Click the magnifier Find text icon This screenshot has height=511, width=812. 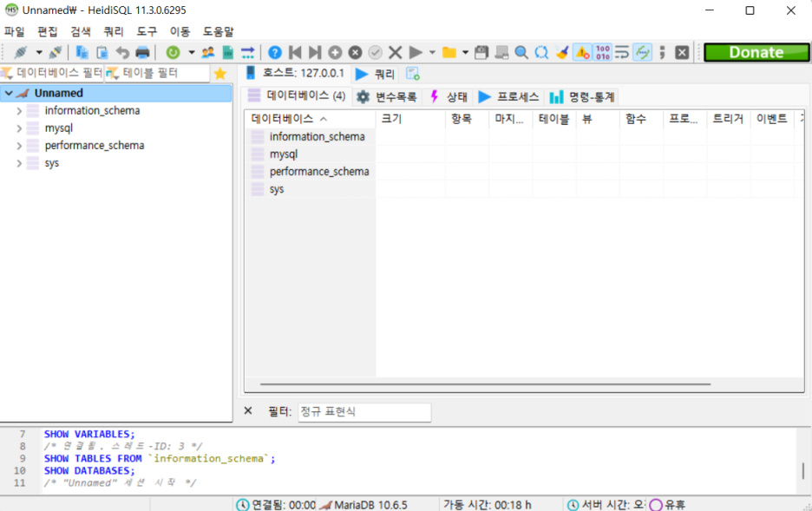click(521, 52)
